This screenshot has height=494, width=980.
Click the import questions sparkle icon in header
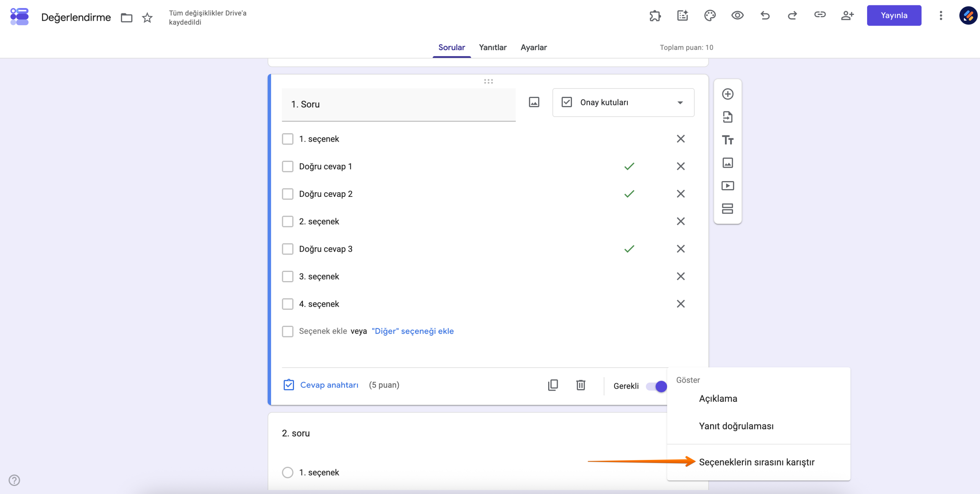683,16
